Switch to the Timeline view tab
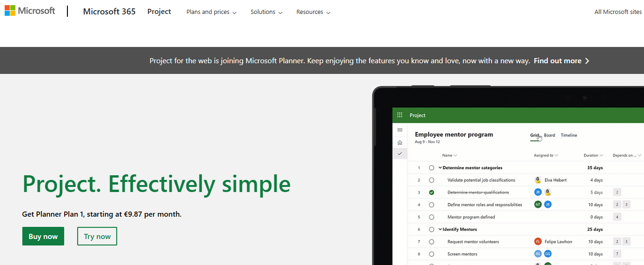 (x=569, y=135)
